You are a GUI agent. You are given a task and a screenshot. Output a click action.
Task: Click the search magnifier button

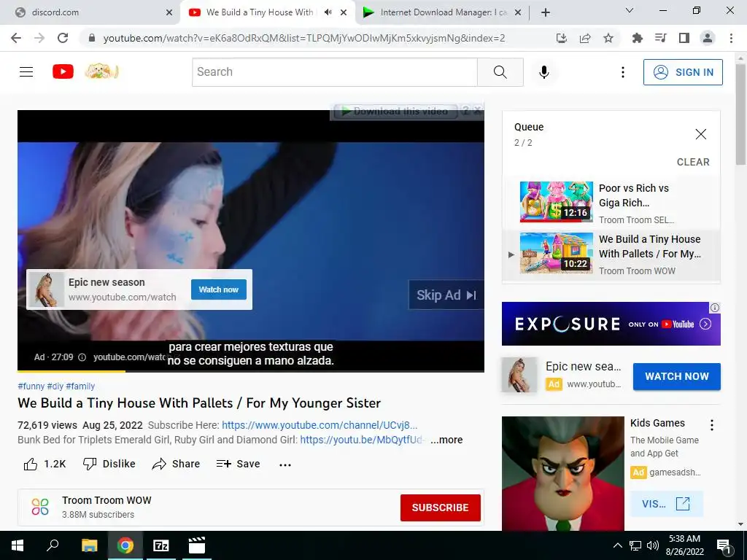coord(500,72)
